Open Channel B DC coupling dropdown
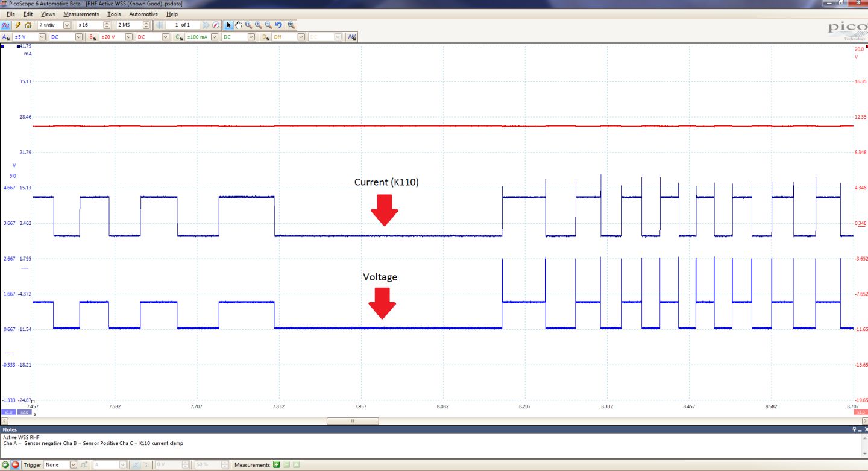 coord(165,37)
